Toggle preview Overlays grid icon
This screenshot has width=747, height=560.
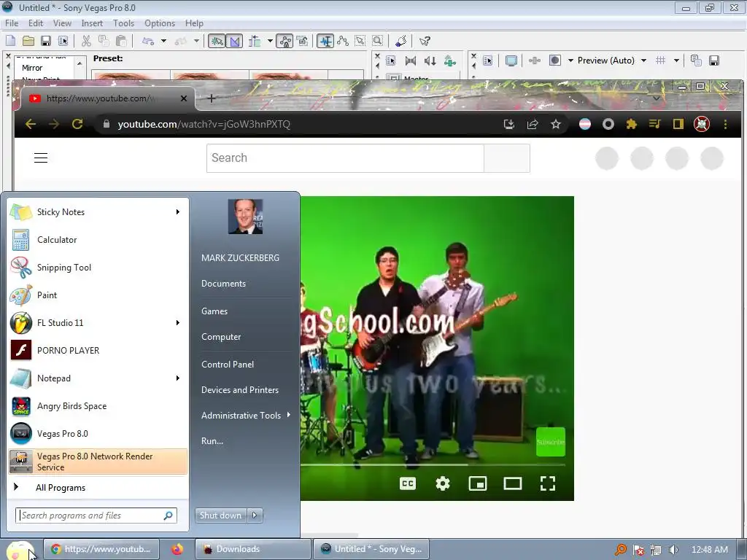(x=660, y=61)
